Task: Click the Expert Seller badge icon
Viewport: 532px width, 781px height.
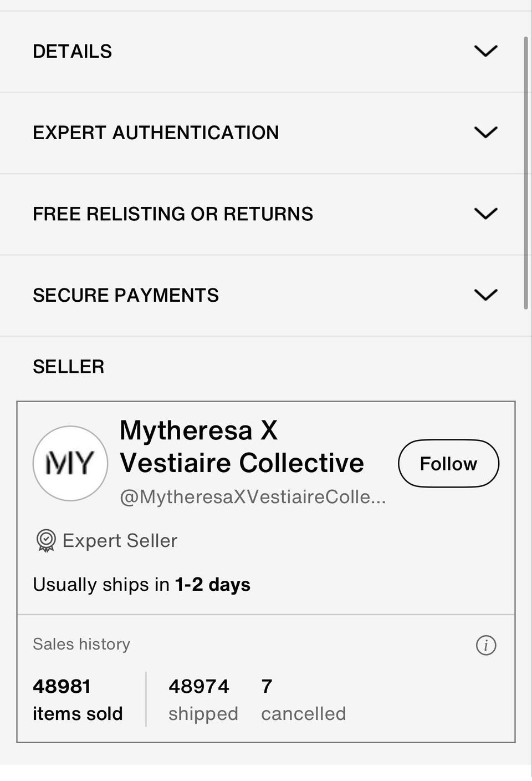Action: (x=45, y=540)
